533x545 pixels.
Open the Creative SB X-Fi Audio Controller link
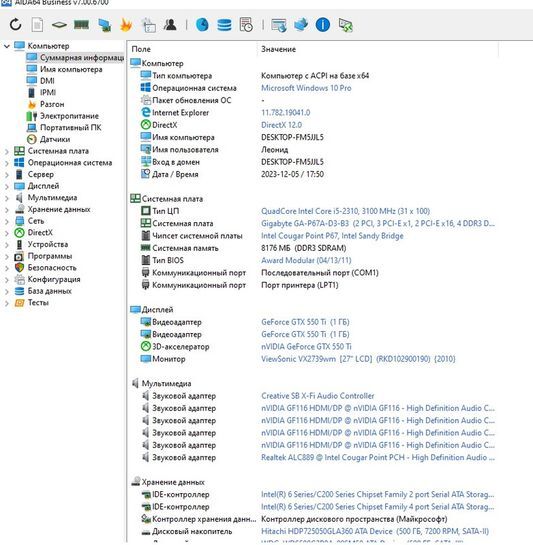[x=317, y=396]
